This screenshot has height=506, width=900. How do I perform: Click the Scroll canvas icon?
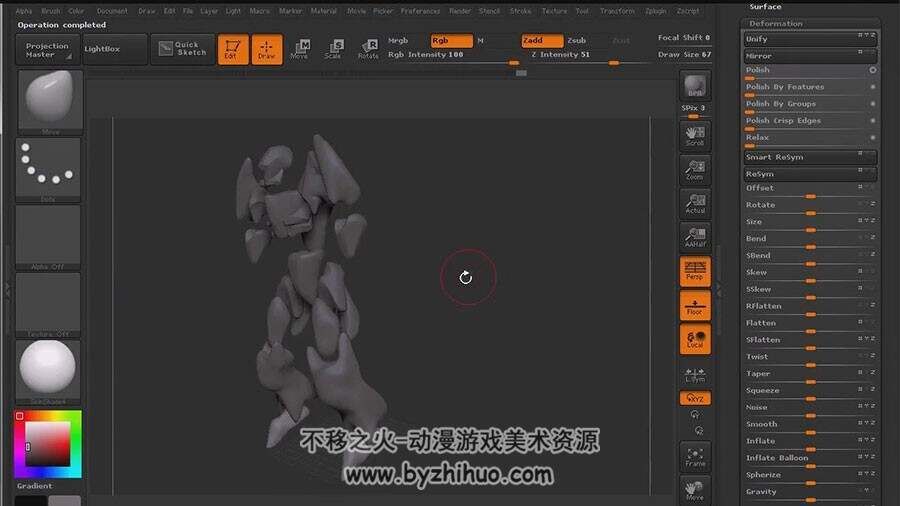click(695, 136)
